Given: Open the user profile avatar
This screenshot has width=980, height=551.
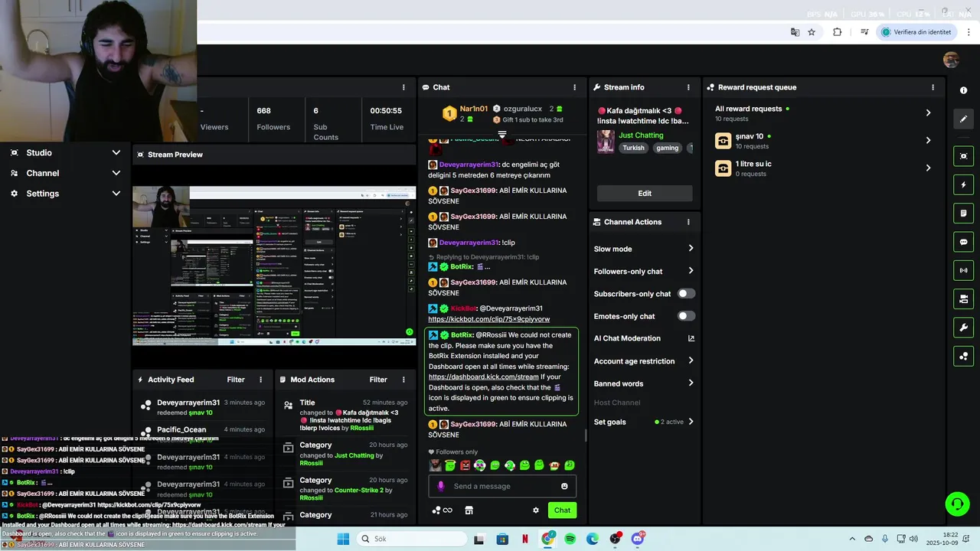Looking at the screenshot, I should (951, 60).
